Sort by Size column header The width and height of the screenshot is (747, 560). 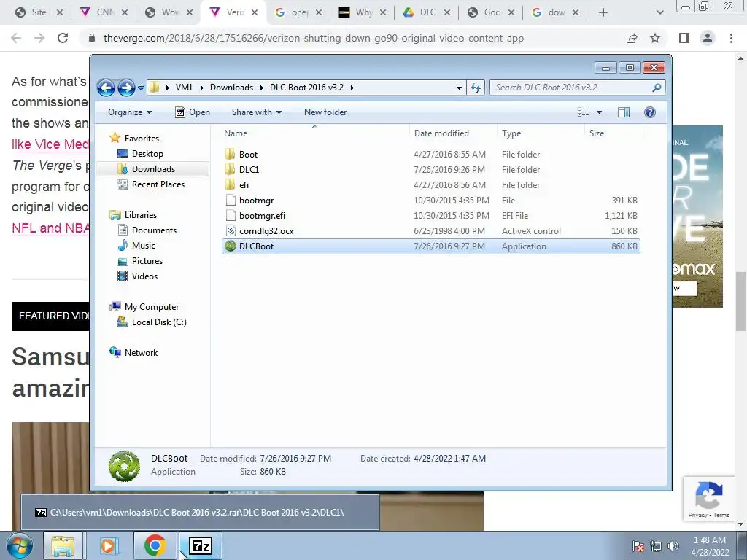click(613, 133)
